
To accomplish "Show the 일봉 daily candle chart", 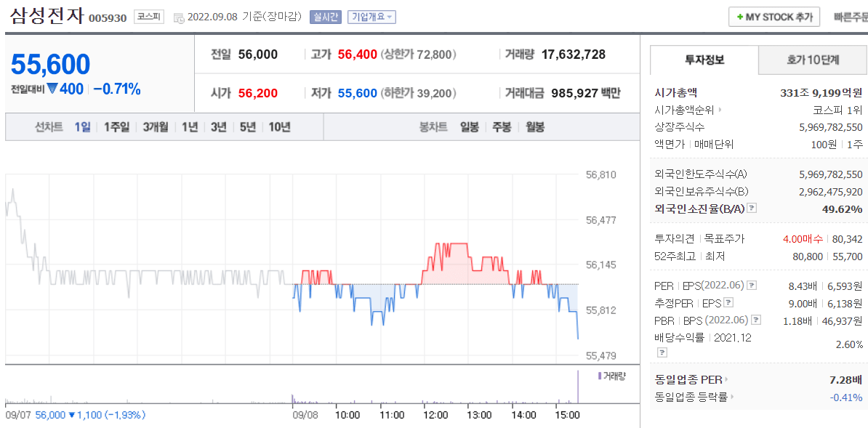I will tap(470, 126).
